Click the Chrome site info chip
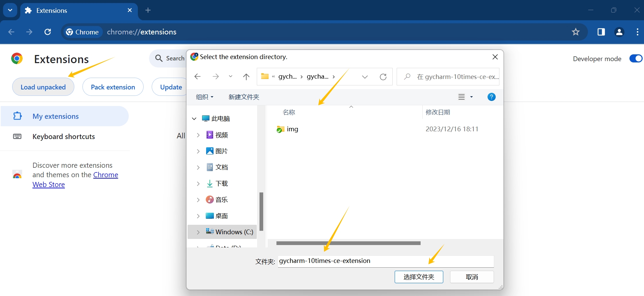Screen dimensions: 644x296 point(83,32)
